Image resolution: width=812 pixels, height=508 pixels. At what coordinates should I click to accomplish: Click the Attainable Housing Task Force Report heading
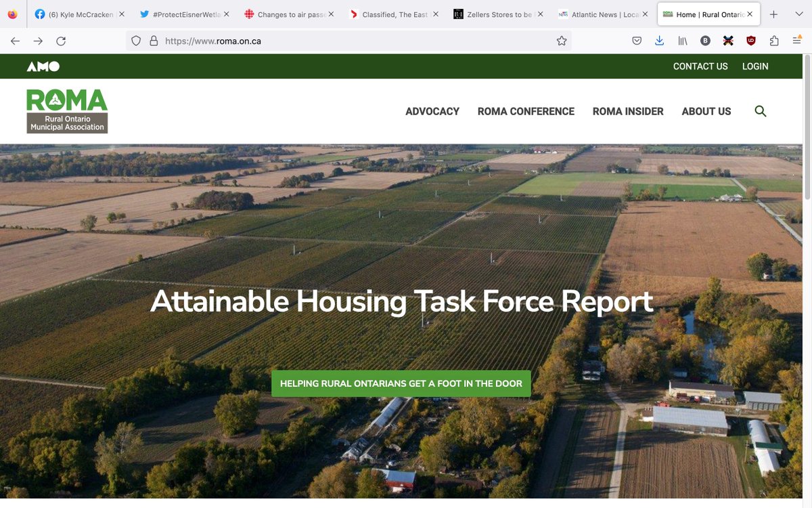[x=402, y=301]
